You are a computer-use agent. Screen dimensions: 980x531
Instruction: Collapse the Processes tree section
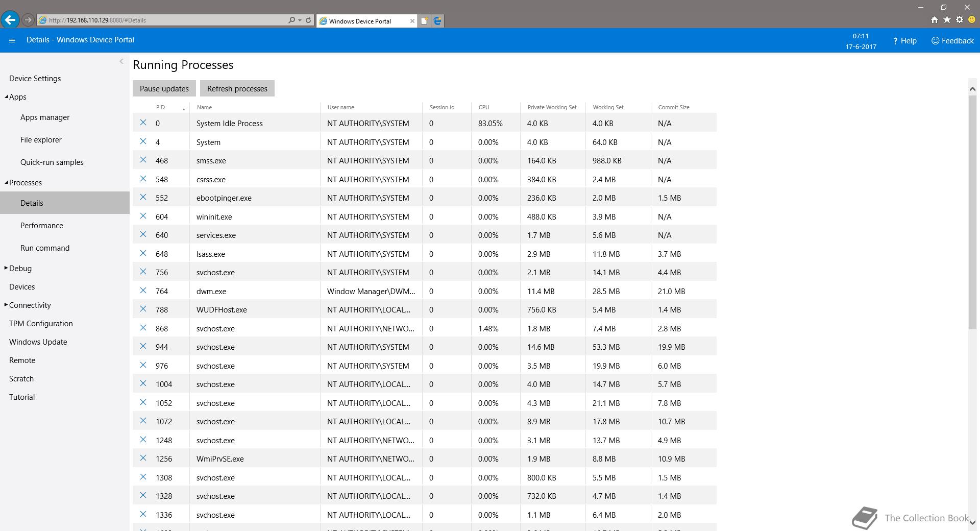pos(6,182)
